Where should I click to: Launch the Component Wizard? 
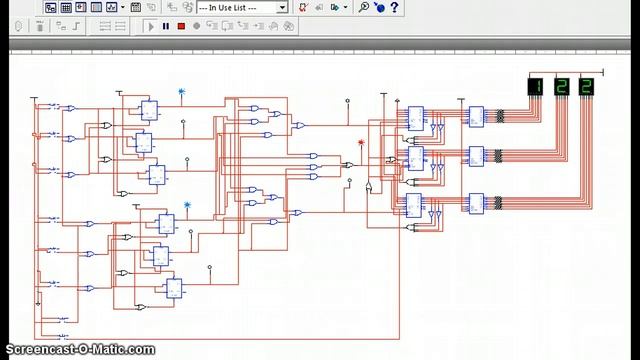[172, 7]
